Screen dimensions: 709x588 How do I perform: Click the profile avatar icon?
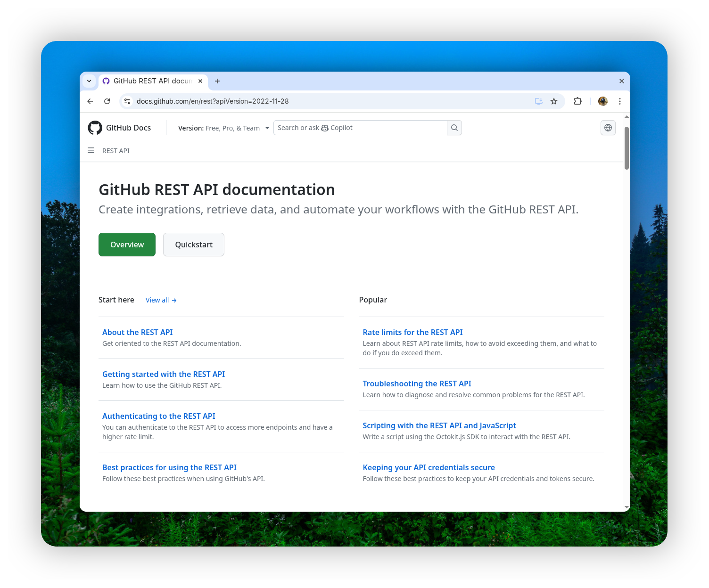coord(602,101)
